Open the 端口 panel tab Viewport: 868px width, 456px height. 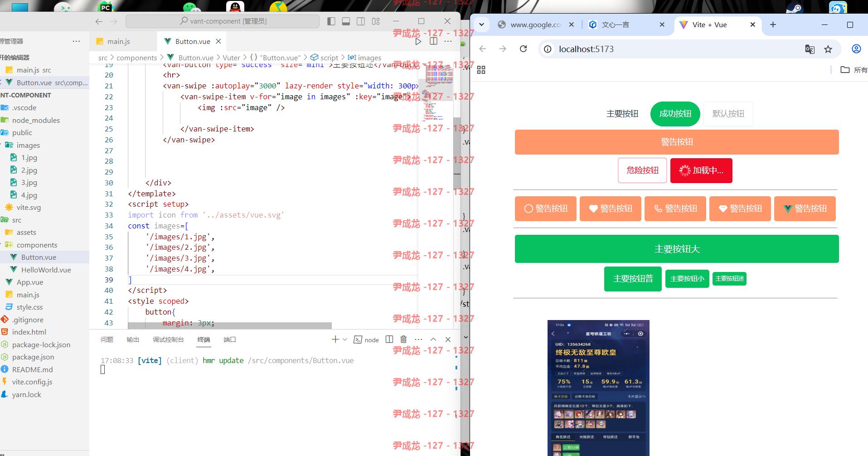(230, 340)
